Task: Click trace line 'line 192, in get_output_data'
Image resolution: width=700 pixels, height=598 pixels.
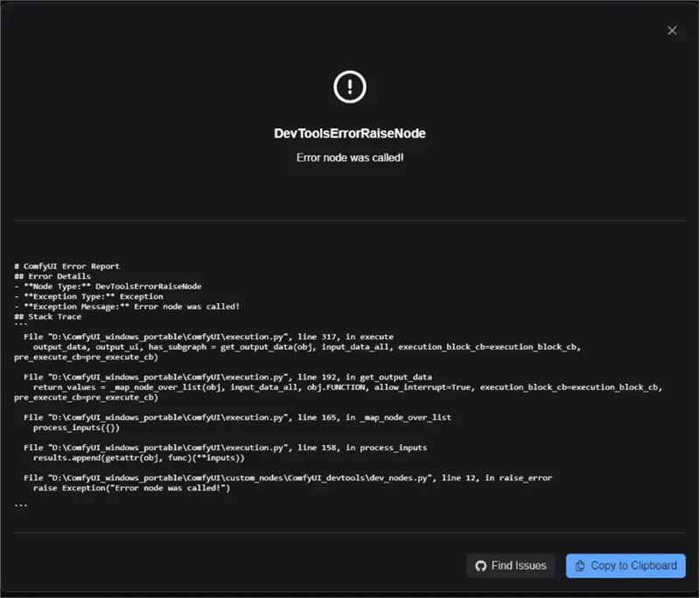Action: coord(227,377)
